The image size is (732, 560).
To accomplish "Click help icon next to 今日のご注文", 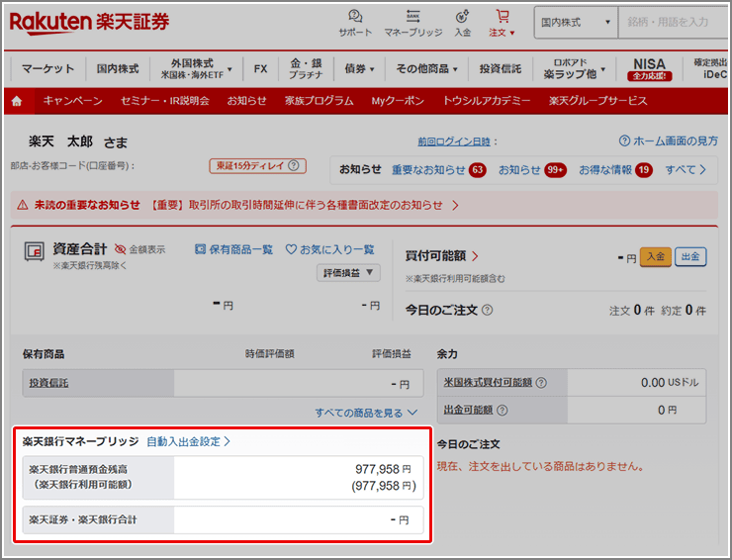I will (487, 311).
